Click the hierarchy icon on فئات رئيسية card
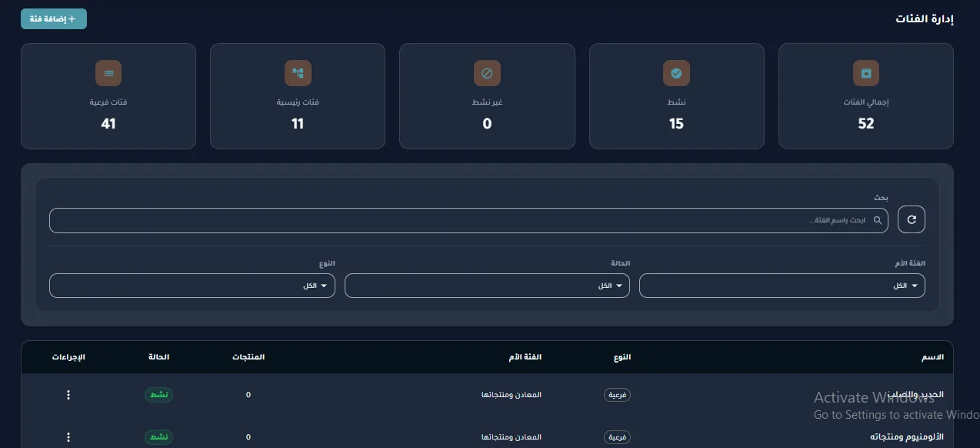 click(298, 73)
